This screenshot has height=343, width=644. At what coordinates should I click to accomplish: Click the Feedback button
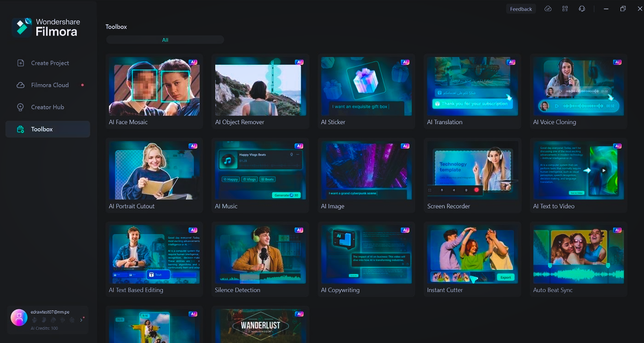pyautogui.click(x=521, y=9)
